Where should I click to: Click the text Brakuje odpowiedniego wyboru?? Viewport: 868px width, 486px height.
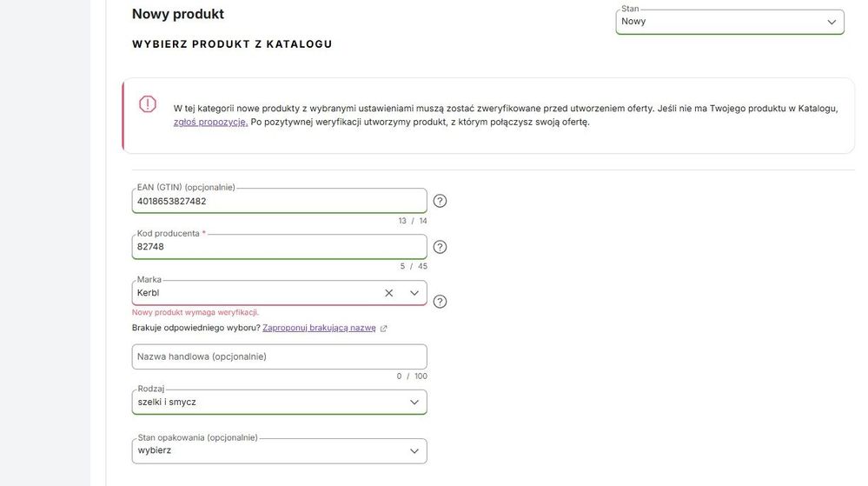tap(196, 328)
